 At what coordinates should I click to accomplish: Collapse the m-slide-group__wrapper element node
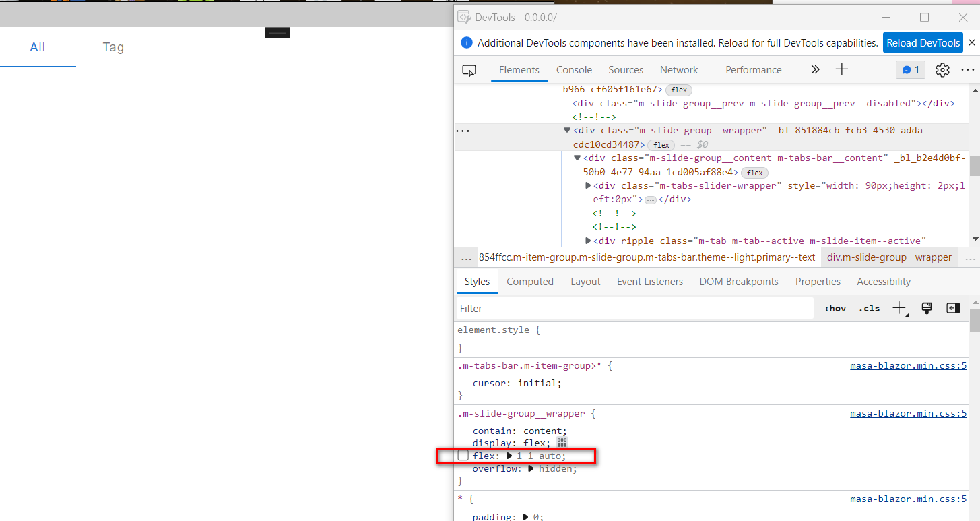tap(566, 129)
